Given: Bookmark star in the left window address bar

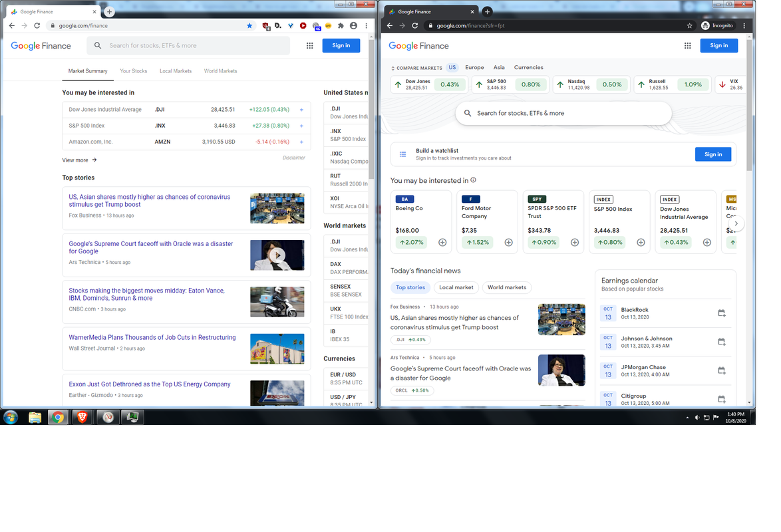Looking at the screenshot, I should [249, 25].
